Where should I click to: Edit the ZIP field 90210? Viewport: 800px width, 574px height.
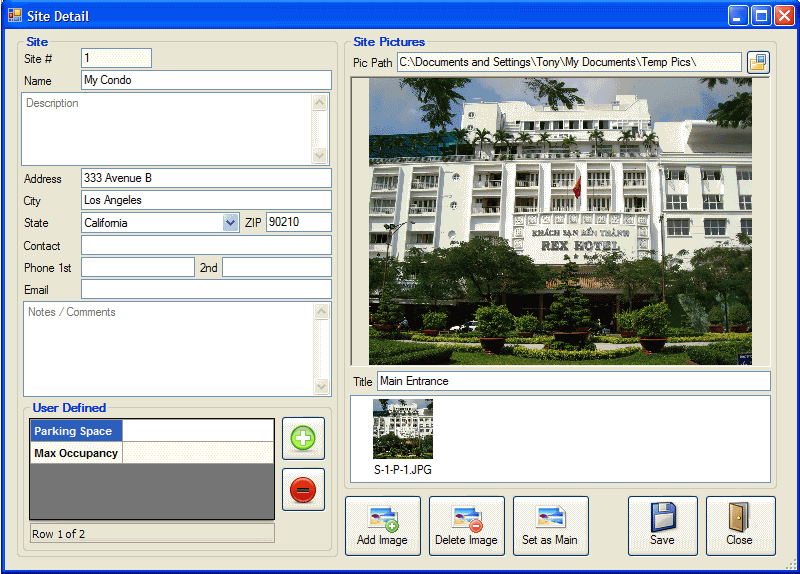[x=298, y=222]
